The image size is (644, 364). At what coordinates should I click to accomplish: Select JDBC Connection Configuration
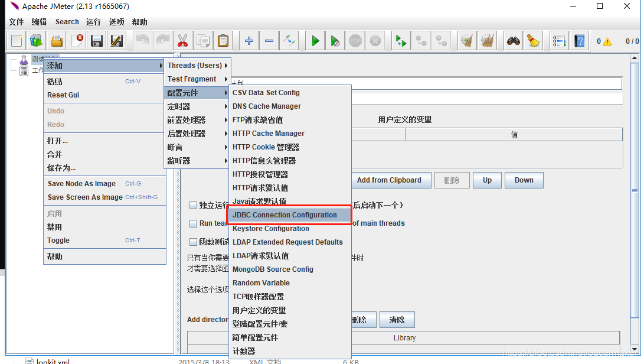(x=290, y=214)
